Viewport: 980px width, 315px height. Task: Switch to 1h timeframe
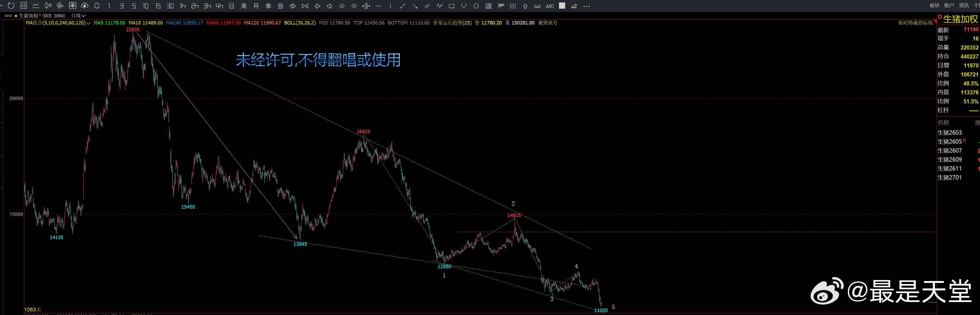pyautogui.click(x=183, y=6)
